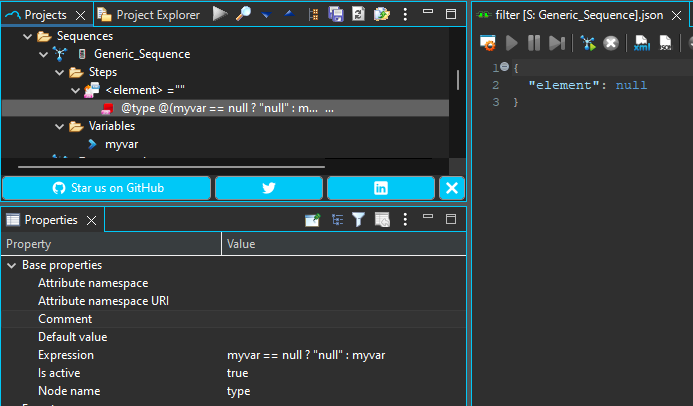The width and height of the screenshot is (693, 406).
Task: Click the magnifier search icon in Projects toolbar
Action: tap(243, 14)
